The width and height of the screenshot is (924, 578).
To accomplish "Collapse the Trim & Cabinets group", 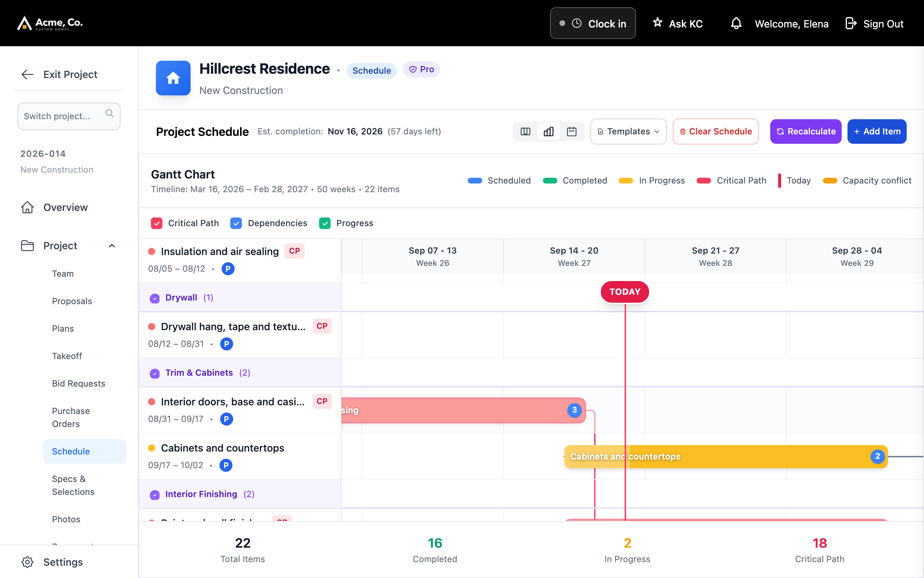I will [154, 373].
